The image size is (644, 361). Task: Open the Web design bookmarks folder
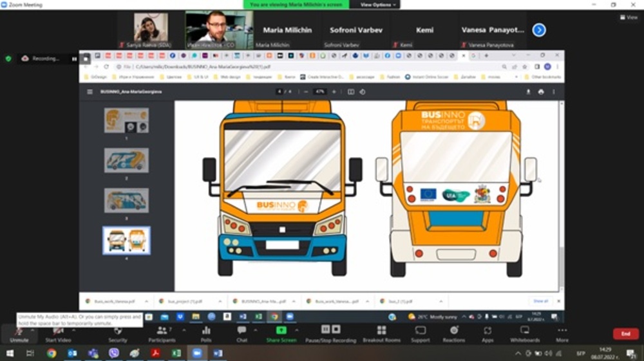pos(227,77)
